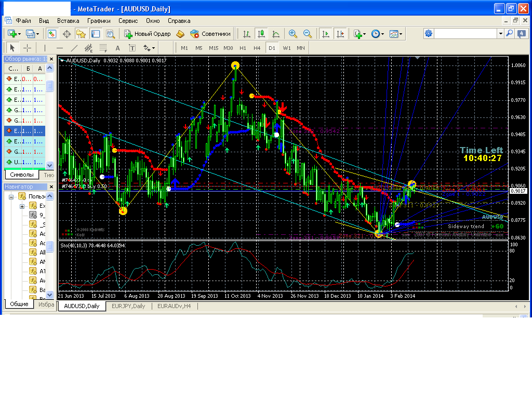This screenshot has width=532, height=399.
Task: Select the H4 timeframe
Action: point(257,48)
